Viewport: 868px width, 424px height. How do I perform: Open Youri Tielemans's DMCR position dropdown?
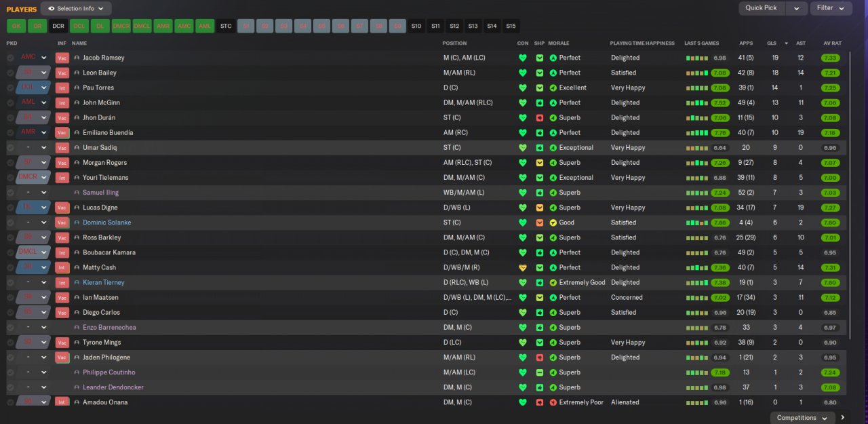coord(34,178)
